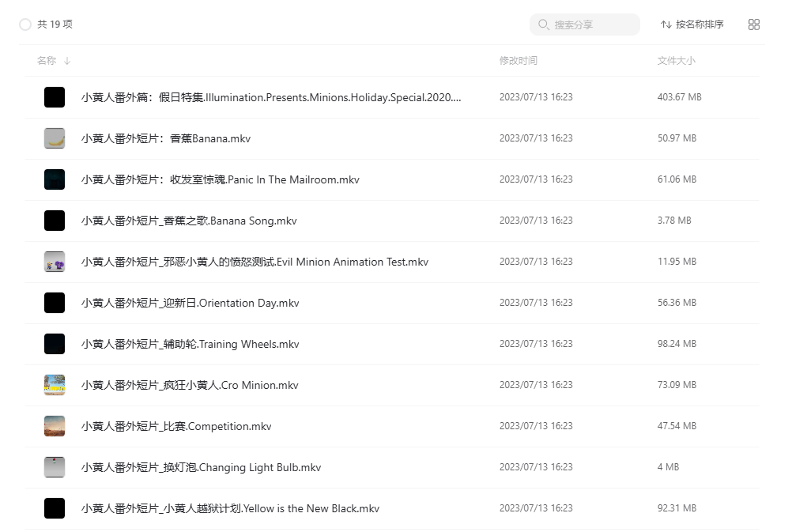Click the 文件大小 column header
This screenshot has height=532, width=792.
[x=676, y=61]
